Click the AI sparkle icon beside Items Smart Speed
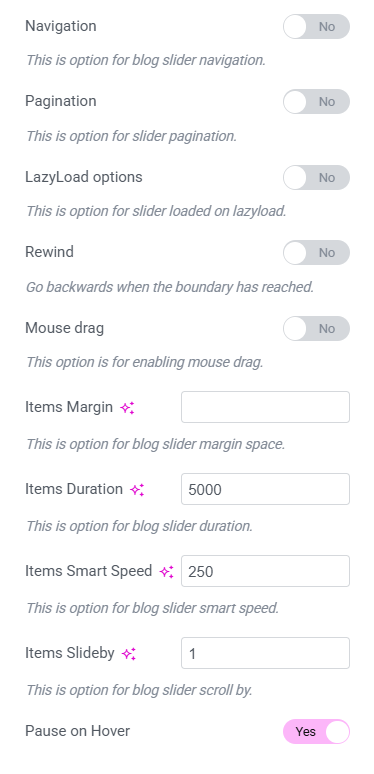The height and width of the screenshot is (774, 374). pos(167,572)
